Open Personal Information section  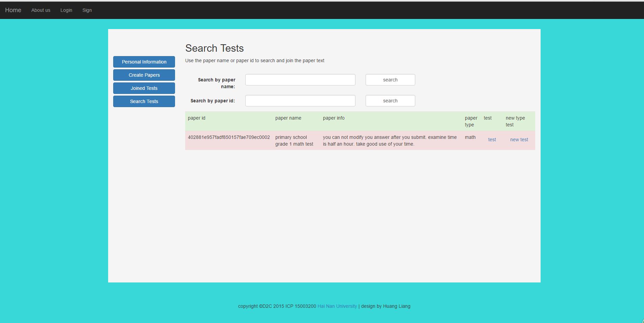coord(144,62)
